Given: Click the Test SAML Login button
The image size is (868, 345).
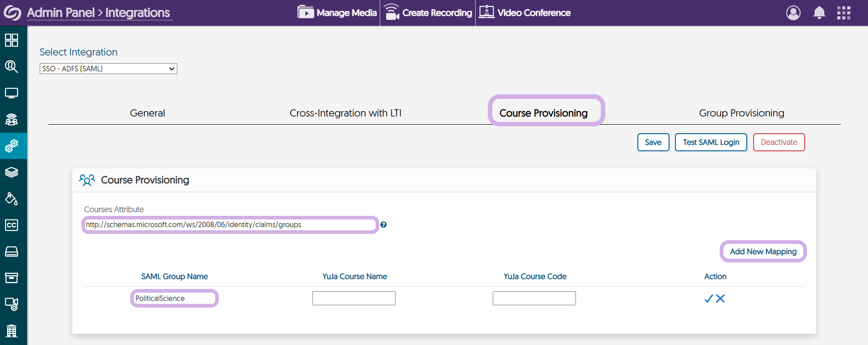Looking at the screenshot, I should [x=711, y=142].
